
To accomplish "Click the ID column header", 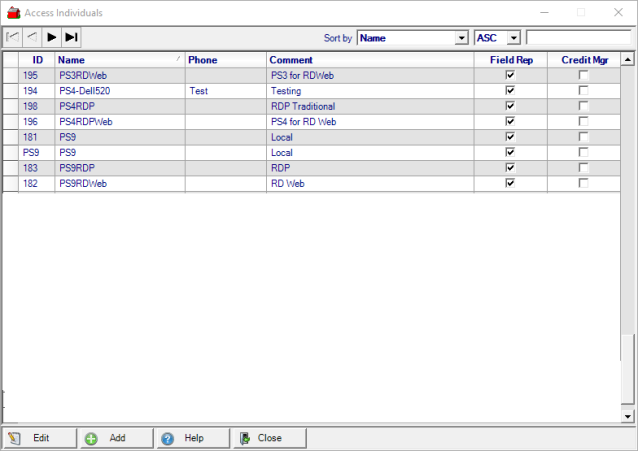I will pyautogui.click(x=37, y=60).
